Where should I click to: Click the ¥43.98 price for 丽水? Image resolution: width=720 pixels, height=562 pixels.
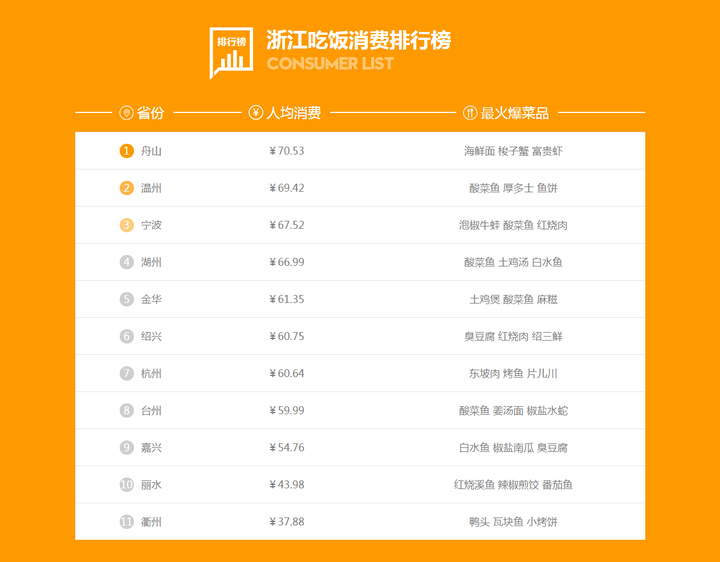[x=287, y=485]
